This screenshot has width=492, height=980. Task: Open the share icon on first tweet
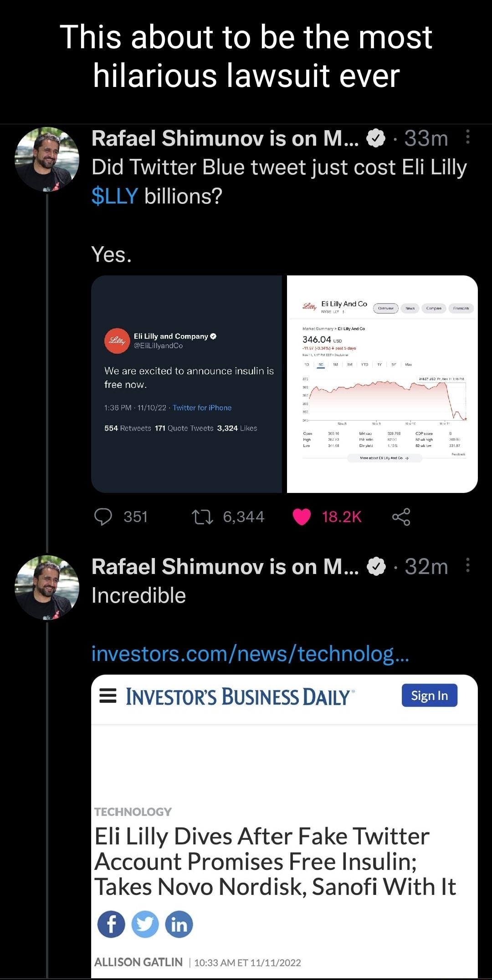coord(401,517)
